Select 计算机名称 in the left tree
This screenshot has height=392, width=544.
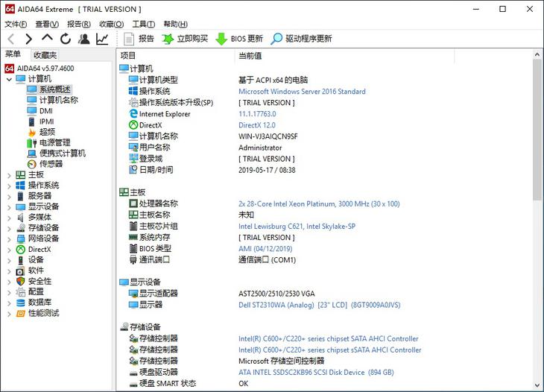(59, 101)
